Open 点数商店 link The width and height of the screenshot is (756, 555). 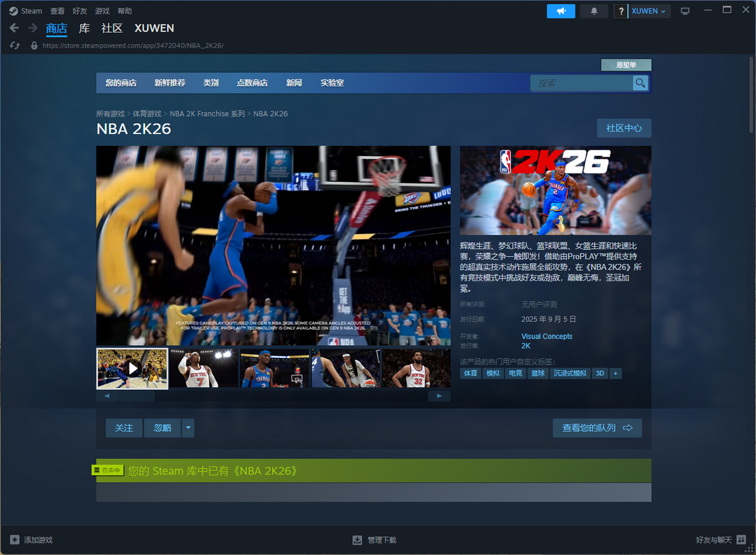point(252,83)
